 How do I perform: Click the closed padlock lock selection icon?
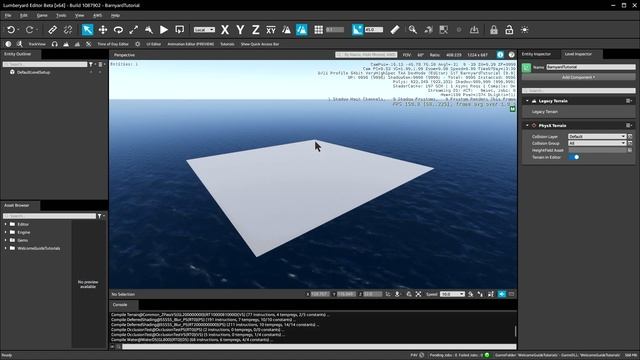pos(494,30)
